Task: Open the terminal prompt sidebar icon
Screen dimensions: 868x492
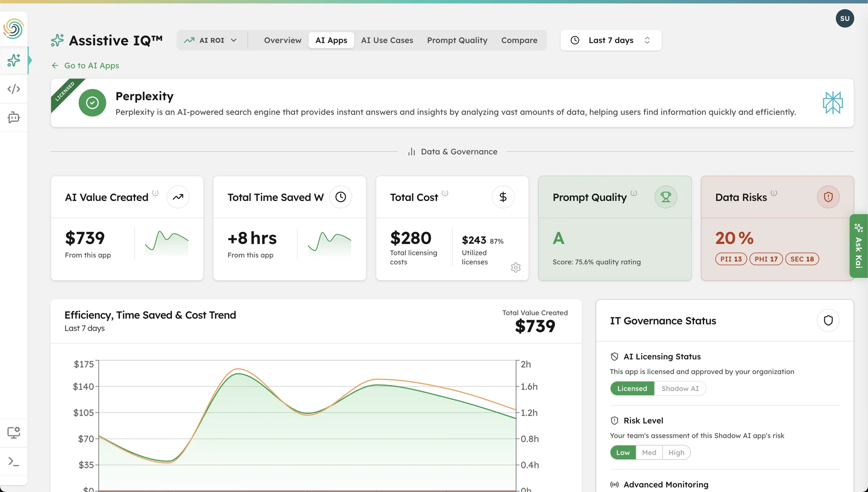Action: click(14, 461)
